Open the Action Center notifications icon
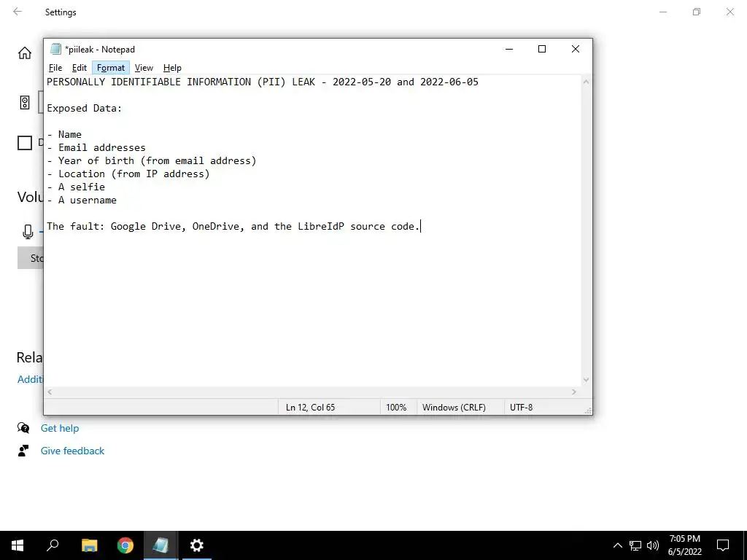Image resolution: width=747 pixels, height=560 pixels. click(723, 545)
